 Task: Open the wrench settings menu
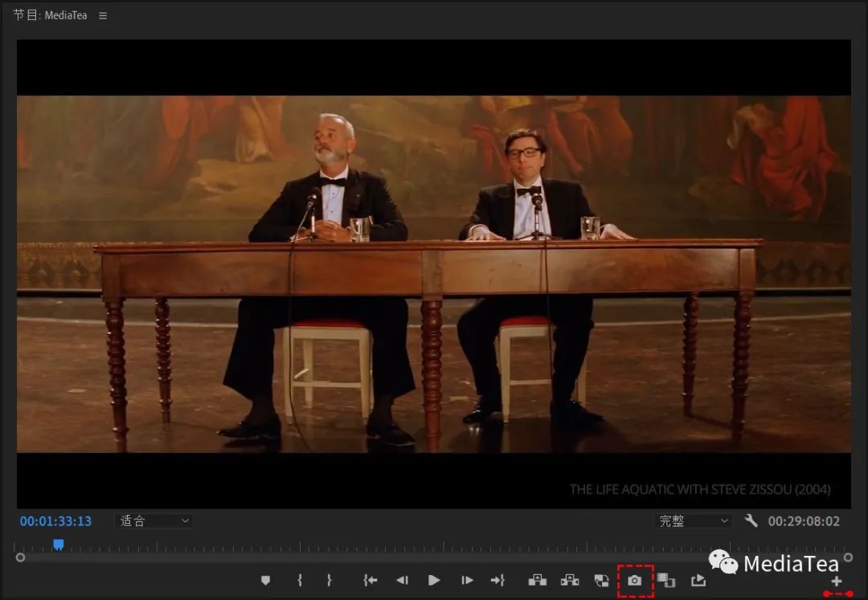coord(751,520)
